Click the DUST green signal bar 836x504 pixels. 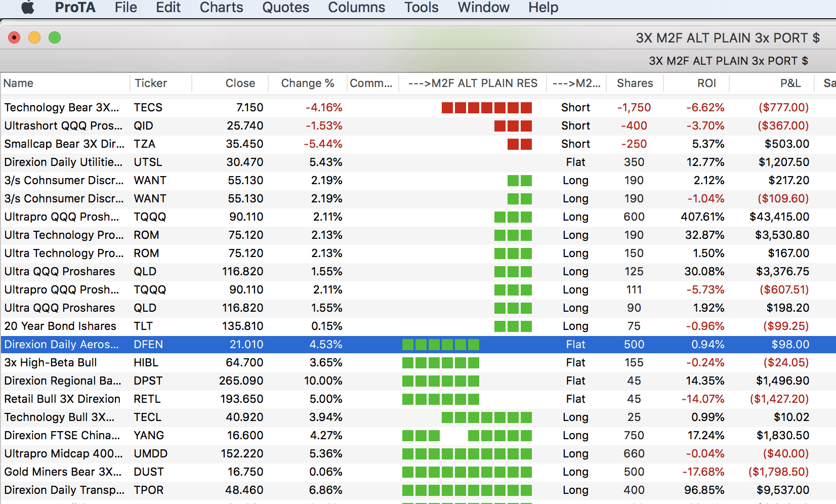tap(467, 472)
